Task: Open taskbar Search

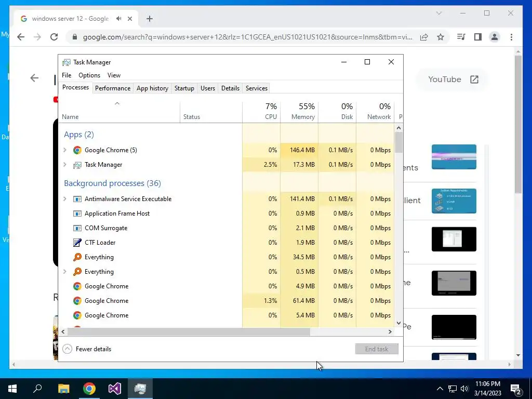Action: (37, 389)
